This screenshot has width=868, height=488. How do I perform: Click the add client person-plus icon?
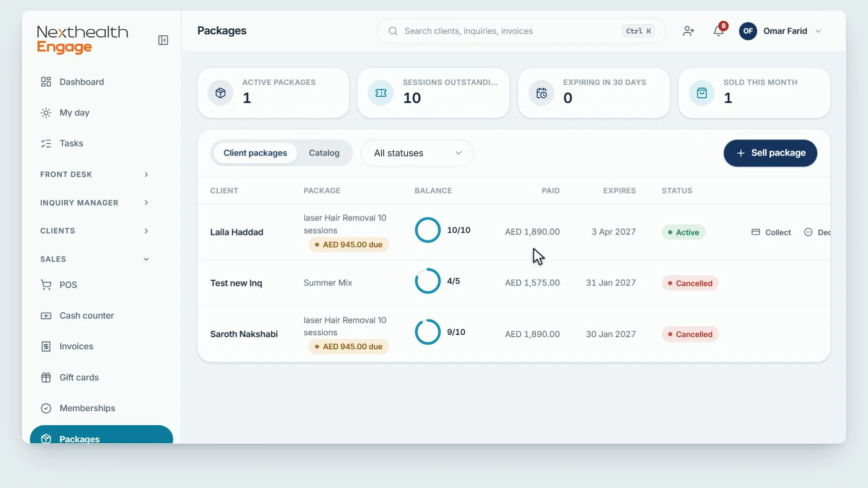click(x=689, y=31)
